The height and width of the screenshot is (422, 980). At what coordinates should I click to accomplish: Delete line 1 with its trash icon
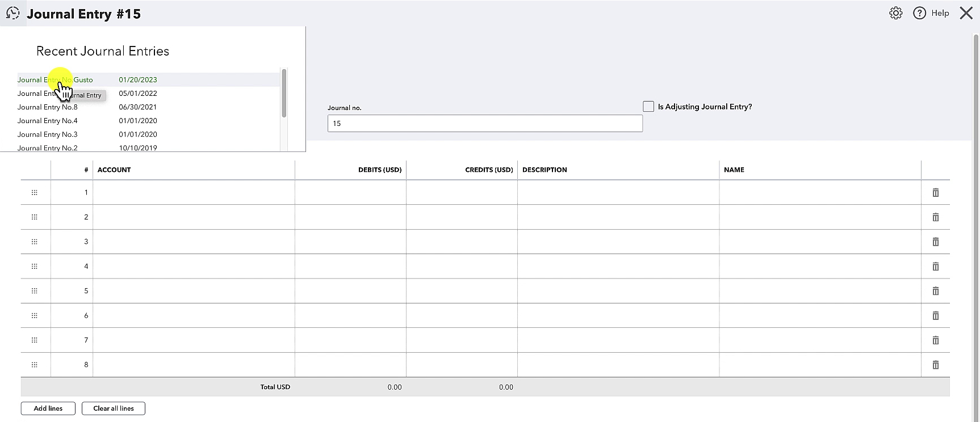[936, 193]
